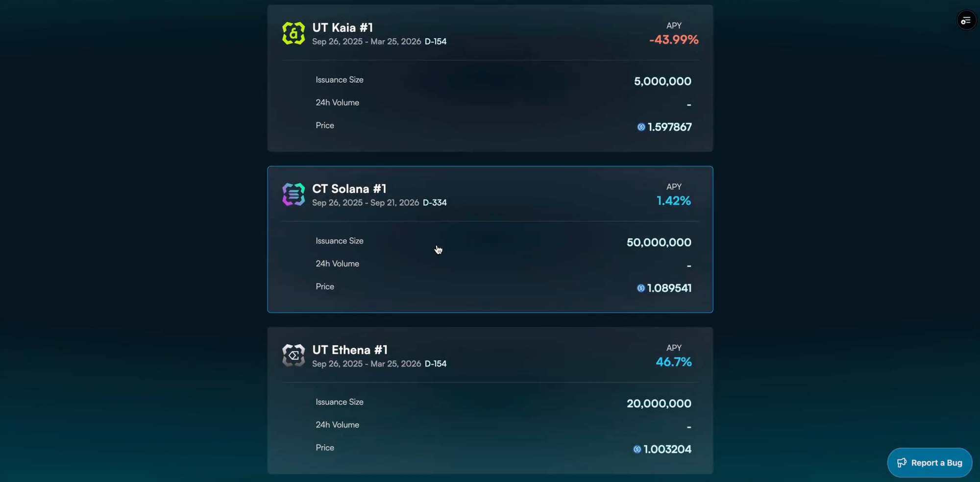Open the UT Ethena #1 title
Screen dimensions: 980x482
coord(350,350)
